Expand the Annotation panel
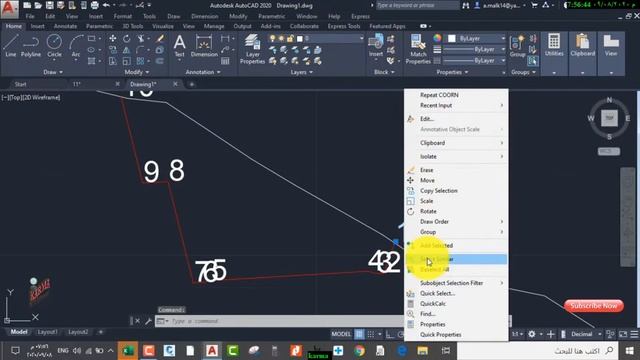The height and width of the screenshot is (360, 640). 203,72
